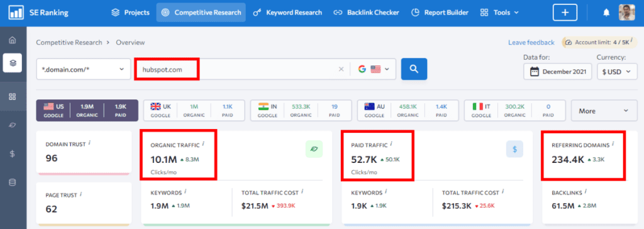Click Account limit info icon
644x229 pixels.
tap(631, 41)
